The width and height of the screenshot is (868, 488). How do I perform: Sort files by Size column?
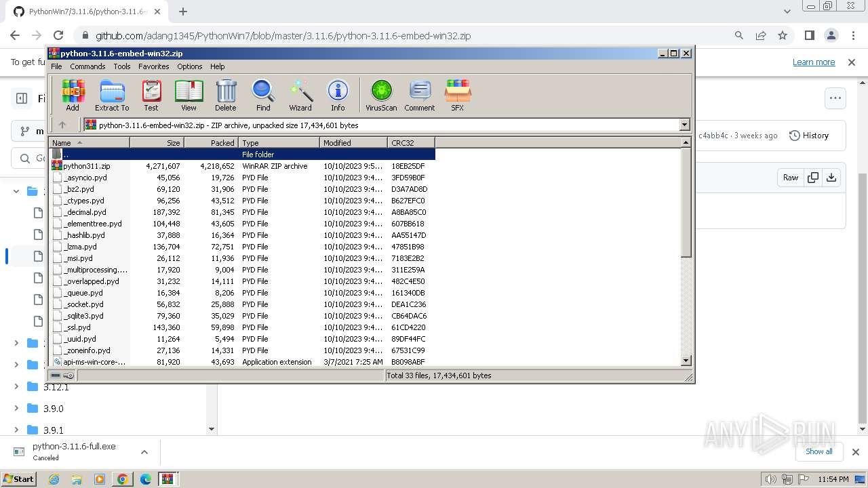(x=157, y=142)
